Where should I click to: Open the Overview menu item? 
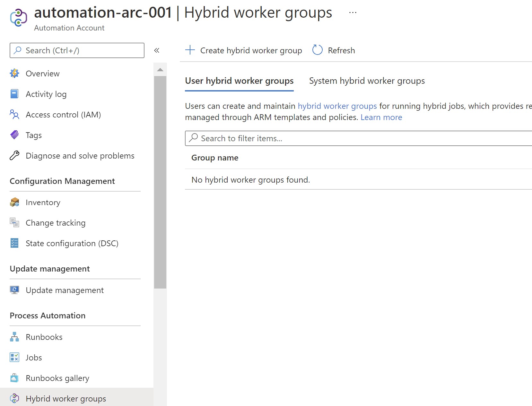coord(42,73)
